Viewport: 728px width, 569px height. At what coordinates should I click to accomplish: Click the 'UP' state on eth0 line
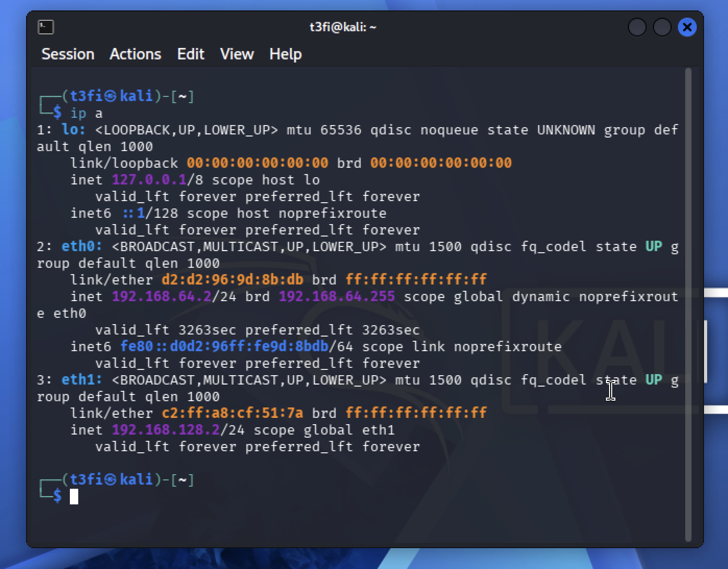pyautogui.click(x=654, y=246)
